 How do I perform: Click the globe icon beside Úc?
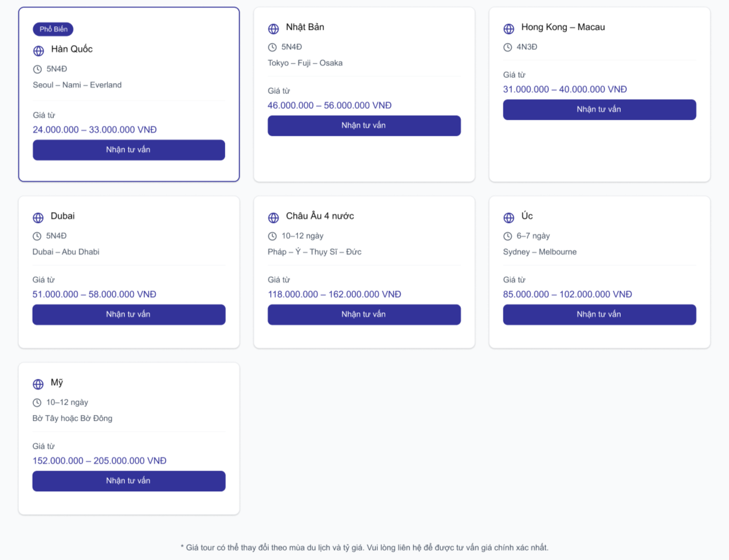509,218
